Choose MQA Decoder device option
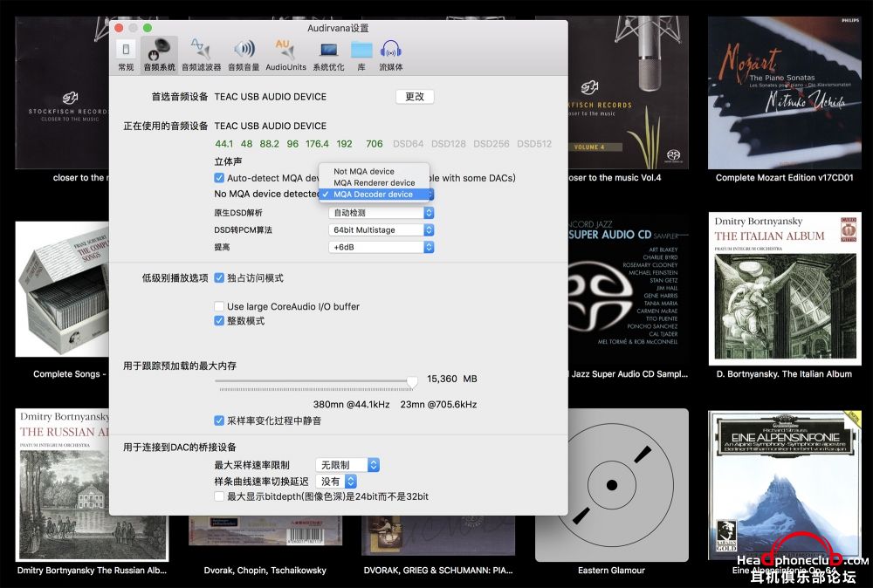 point(375,195)
